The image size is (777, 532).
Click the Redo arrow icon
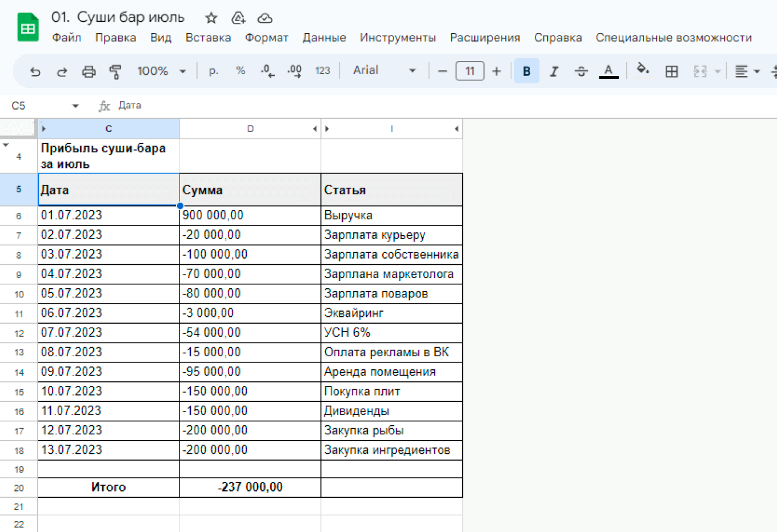[x=62, y=71]
